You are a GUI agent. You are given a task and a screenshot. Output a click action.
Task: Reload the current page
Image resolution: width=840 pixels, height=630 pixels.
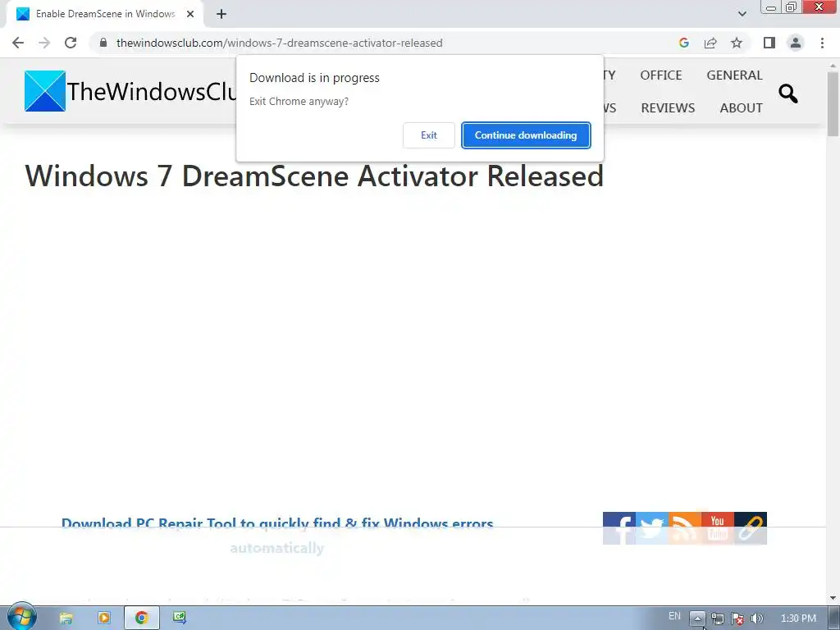pos(71,43)
